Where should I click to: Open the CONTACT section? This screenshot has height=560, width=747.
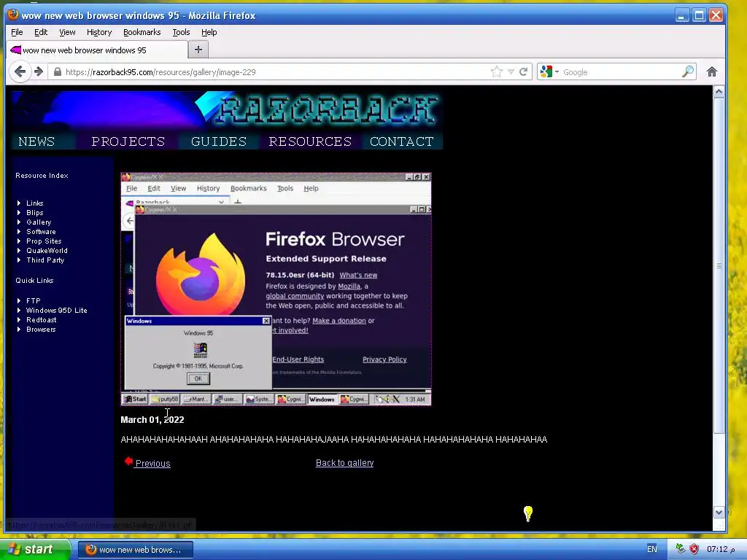[402, 141]
